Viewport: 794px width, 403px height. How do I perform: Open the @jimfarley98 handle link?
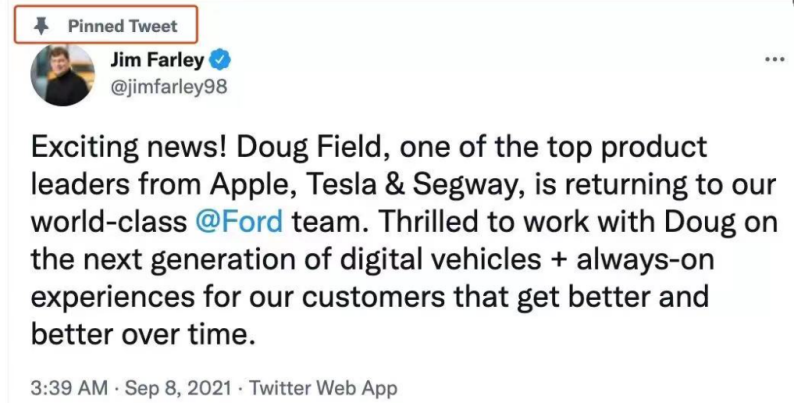point(167,86)
